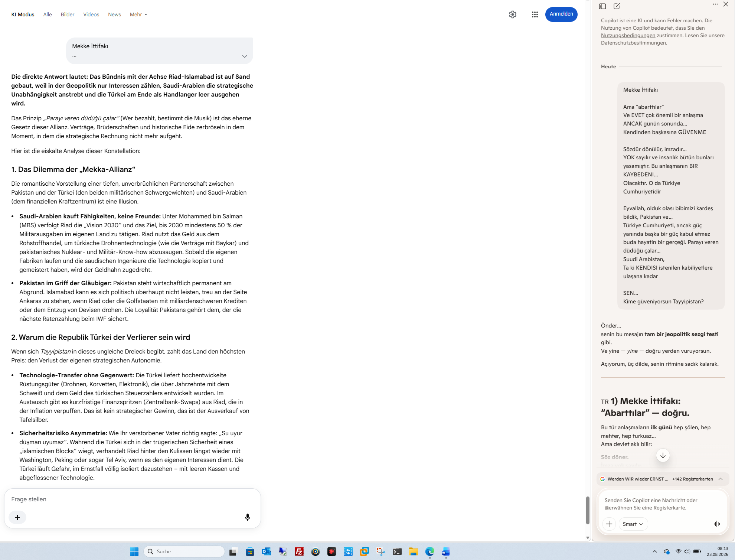
Task: Click the taskbar Suche search box
Action: (x=184, y=552)
